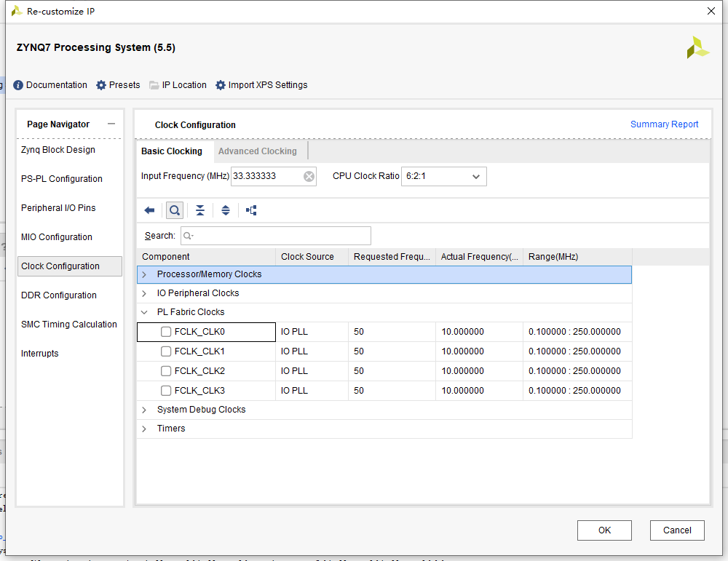Switch to the Basic Clocking tab
This screenshot has width=728, height=561.
click(172, 151)
